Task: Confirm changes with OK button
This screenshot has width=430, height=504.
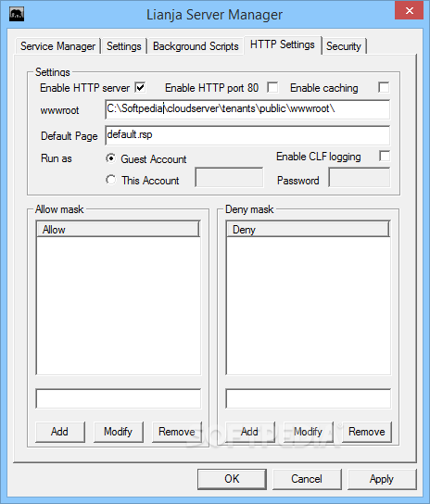Action: coord(232,479)
